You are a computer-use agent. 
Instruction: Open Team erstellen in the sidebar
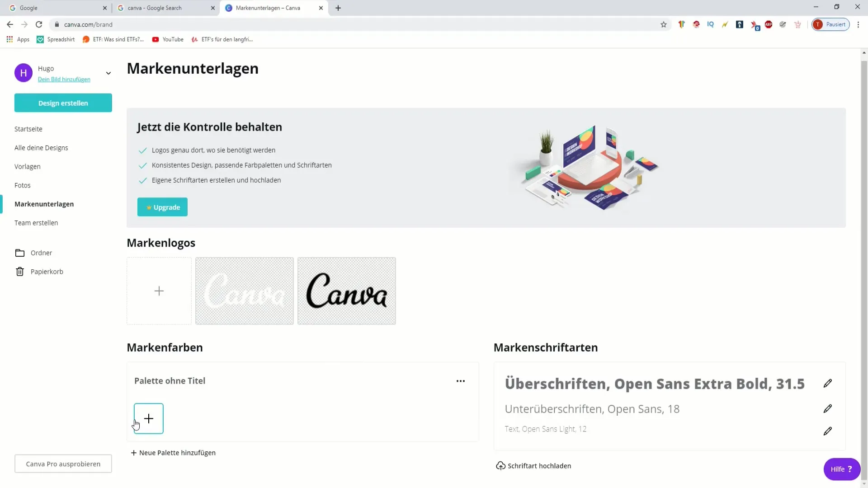[x=36, y=223]
